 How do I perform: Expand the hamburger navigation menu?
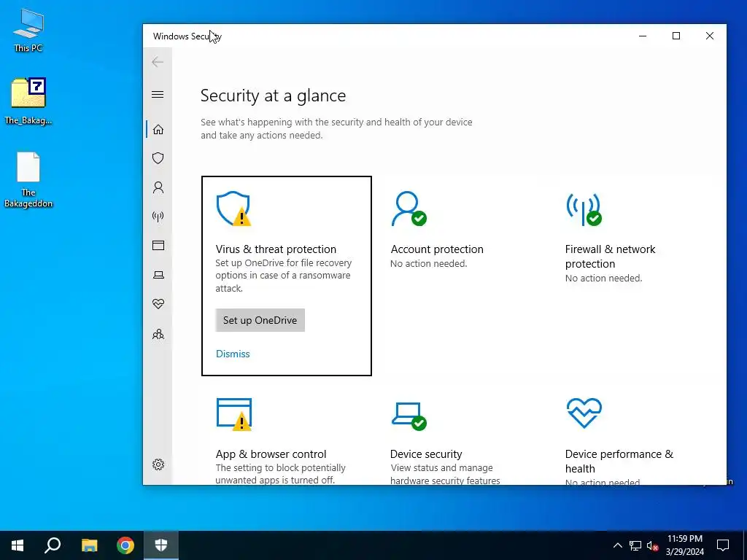(x=158, y=94)
